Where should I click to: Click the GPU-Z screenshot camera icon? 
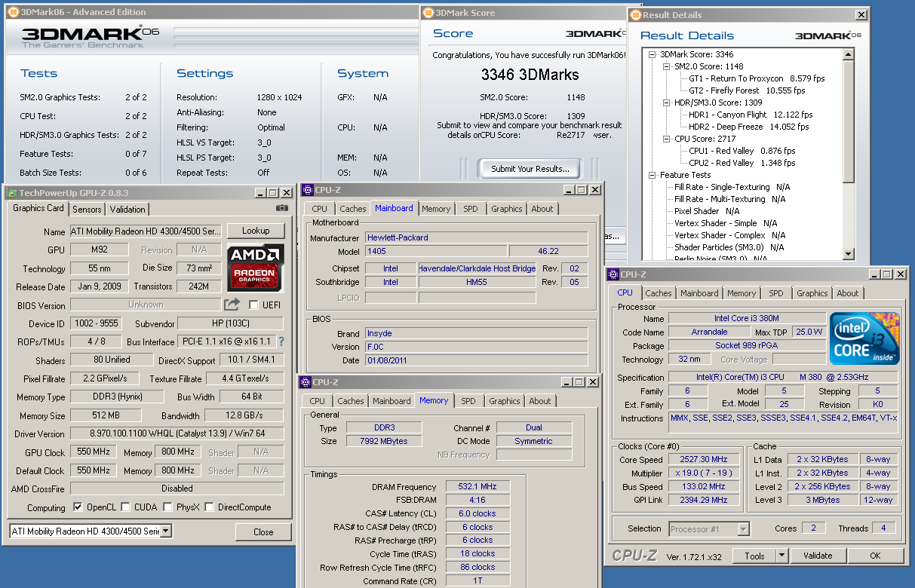click(x=282, y=208)
